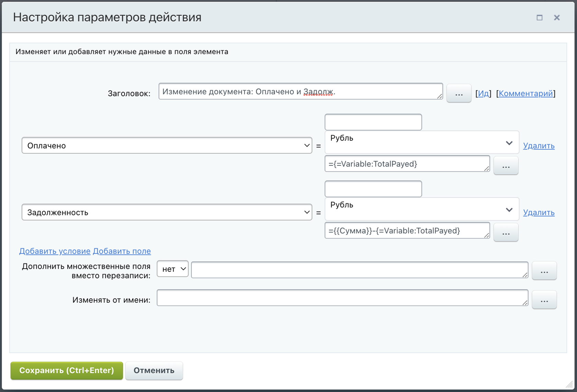Click ellipsis button beside the Задолженность formula
The image size is (577, 392).
click(x=506, y=232)
